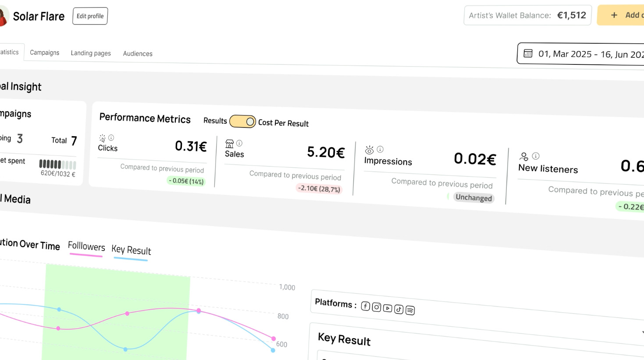Click the Edit profile button
This screenshot has height=360, width=644.
pyautogui.click(x=90, y=16)
